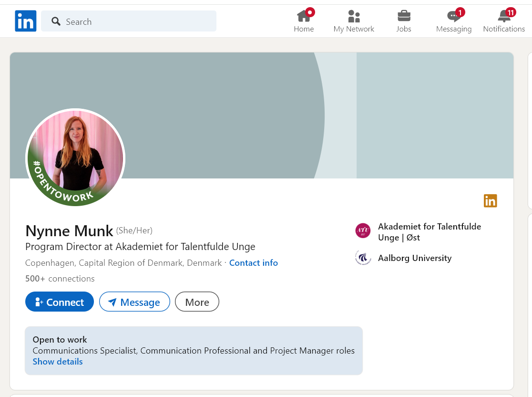The height and width of the screenshot is (397, 532).
Task: Open the Notifications bell icon
Action: tap(504, 17)
